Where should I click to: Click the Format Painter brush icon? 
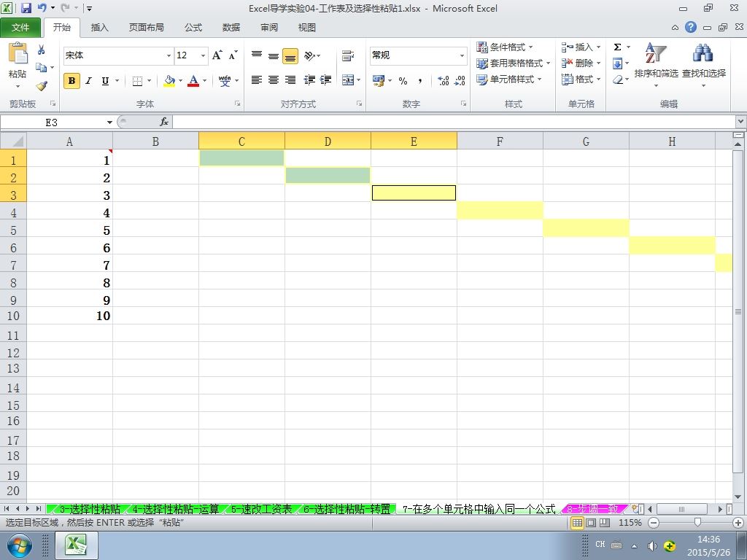[42, 86]
